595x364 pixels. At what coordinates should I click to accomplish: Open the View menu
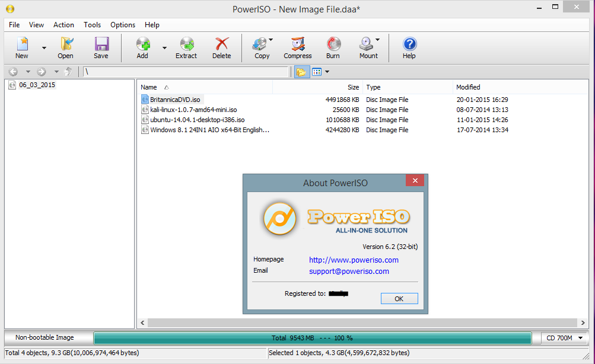(36, 25)
